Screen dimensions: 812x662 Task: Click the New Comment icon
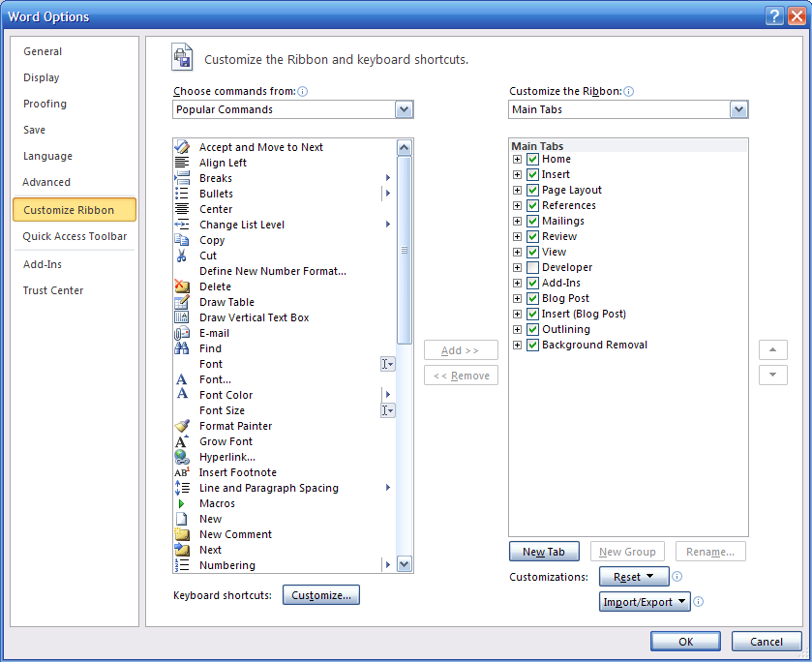(x=182, y=534)
